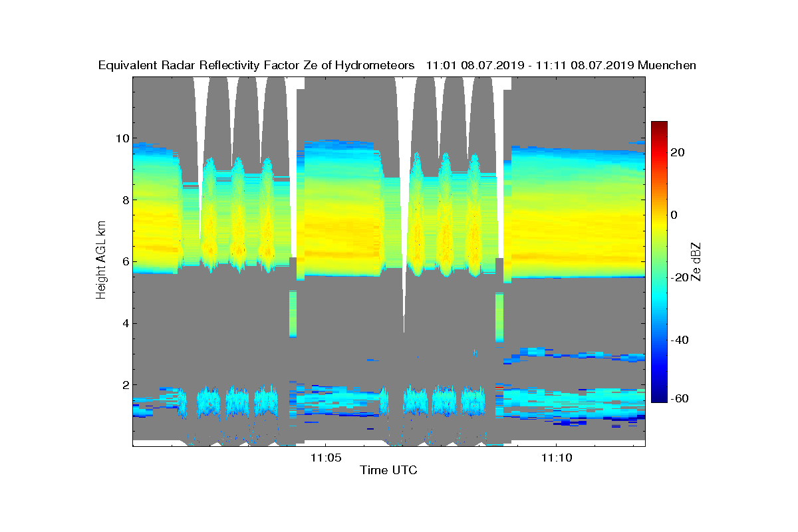
Task: Click the 'Height AGL km' axis label
Action: point(101,260)
